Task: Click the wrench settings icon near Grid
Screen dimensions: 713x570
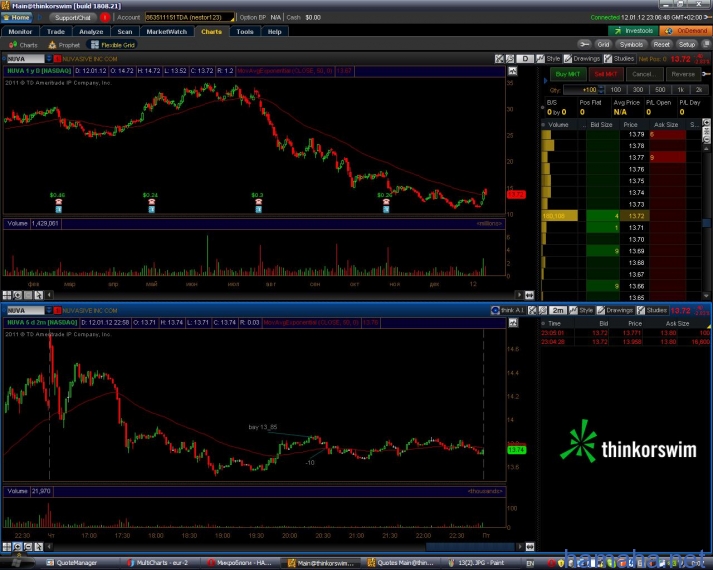Action: (584, 44)
